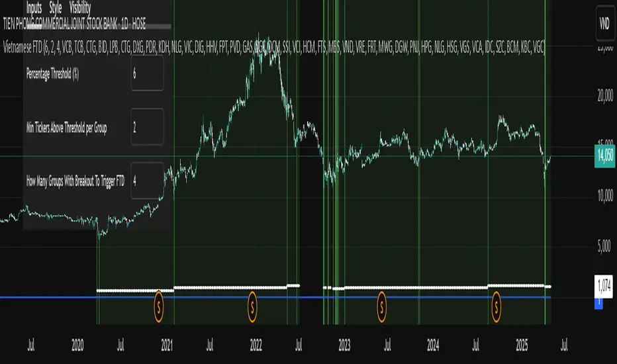Image resolution: width=617 pixels, height=364 pixels.
Task: Click the Min Tickers Above Threshold field
Action: (147, 126)
